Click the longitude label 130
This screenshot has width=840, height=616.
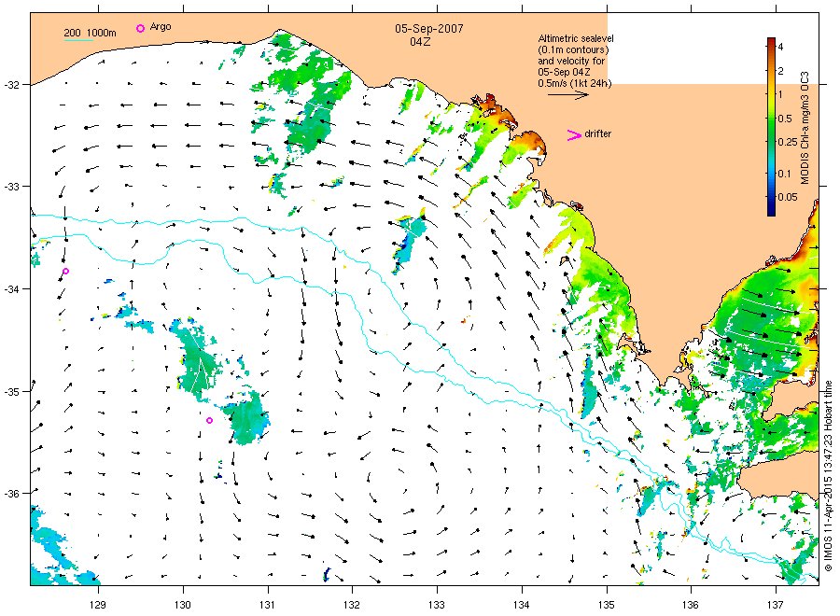click(183, 606)
